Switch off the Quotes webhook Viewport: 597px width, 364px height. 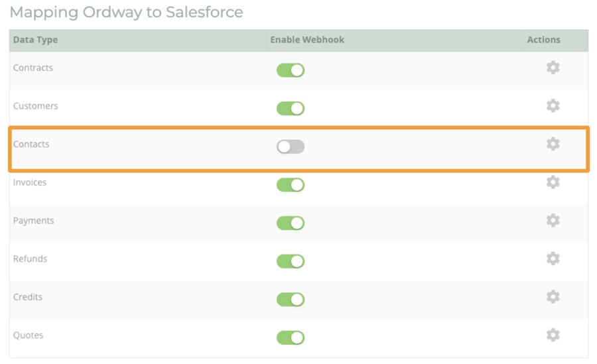[x=291, y=337]
